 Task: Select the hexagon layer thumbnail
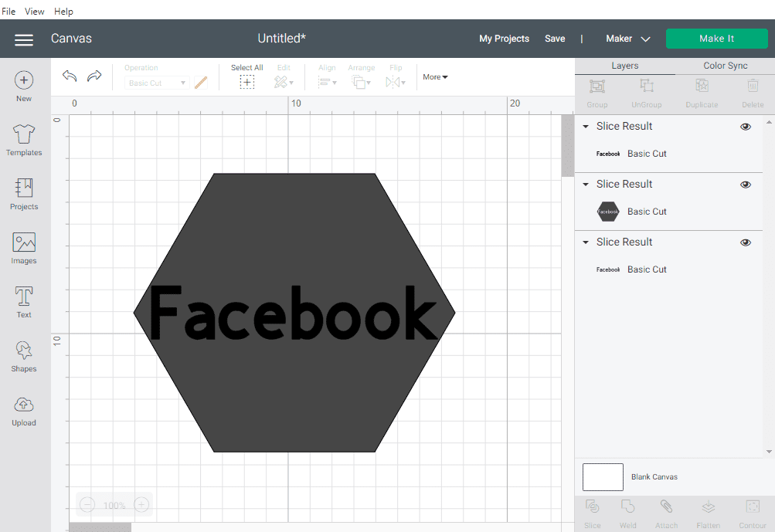pyautogui.click(x=608, y=212)
